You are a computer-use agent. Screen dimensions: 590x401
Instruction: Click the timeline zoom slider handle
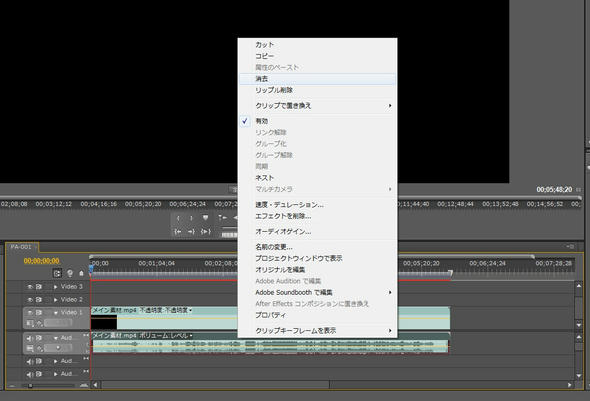pos(30,386)
